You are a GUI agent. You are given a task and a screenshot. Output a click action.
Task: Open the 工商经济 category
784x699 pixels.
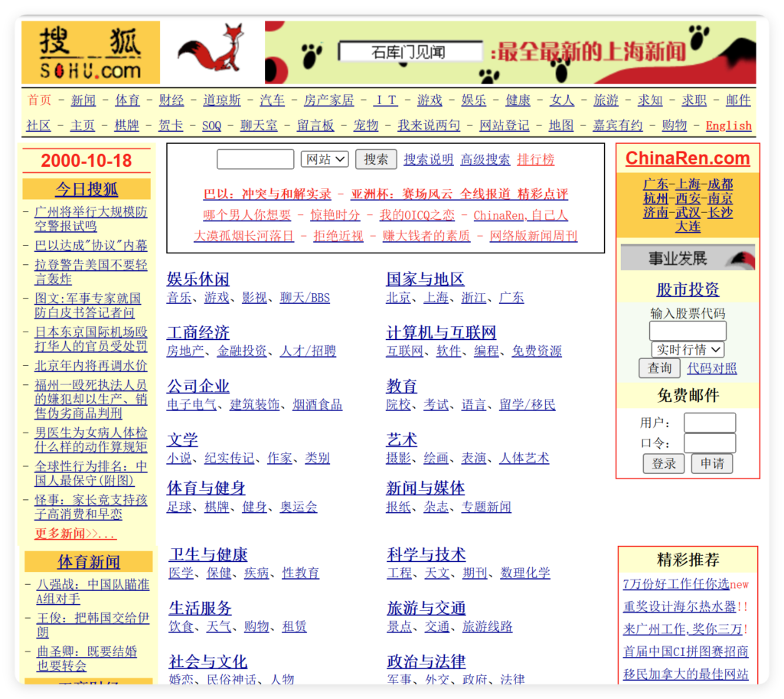click(x=198, y=332)
